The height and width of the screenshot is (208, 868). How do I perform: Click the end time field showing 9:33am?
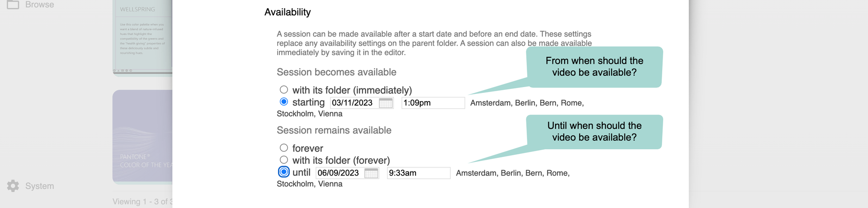pos(418,173)
